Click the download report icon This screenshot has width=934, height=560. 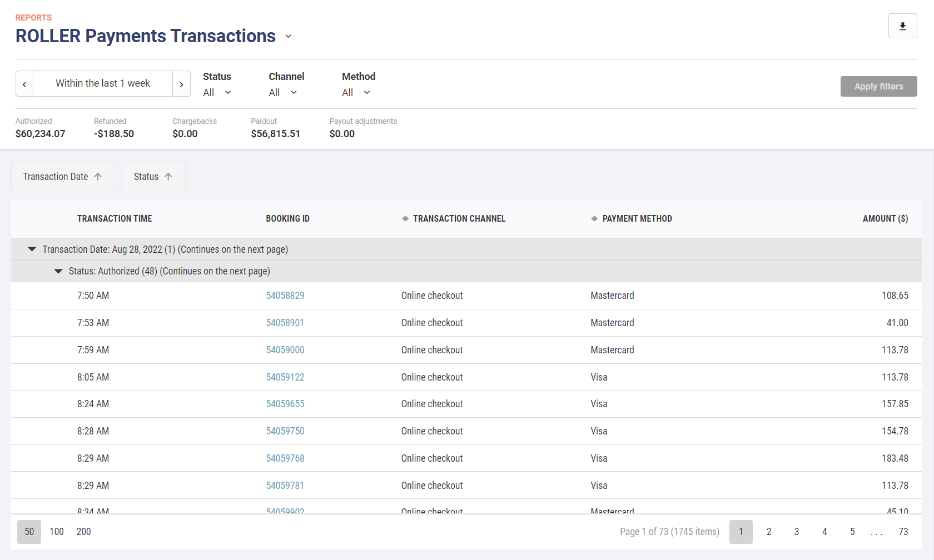click(x=902, y=26)
